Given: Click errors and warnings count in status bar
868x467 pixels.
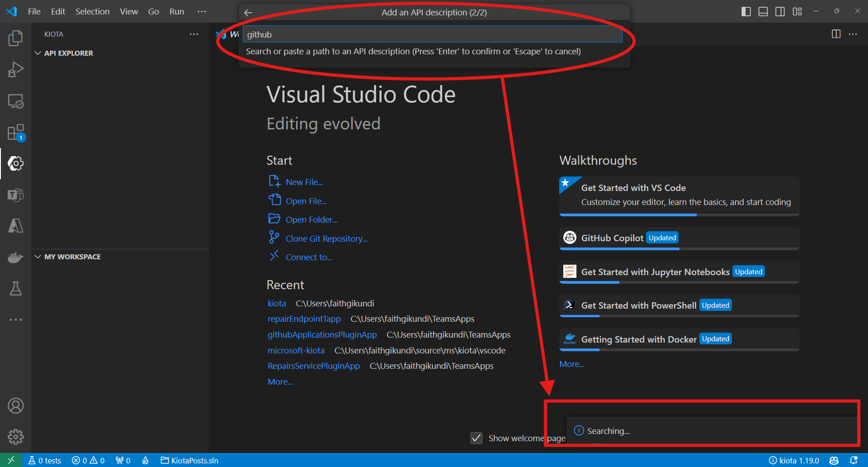Looking at the screenshot, I should pyautogui.click(x=88, y=460).
